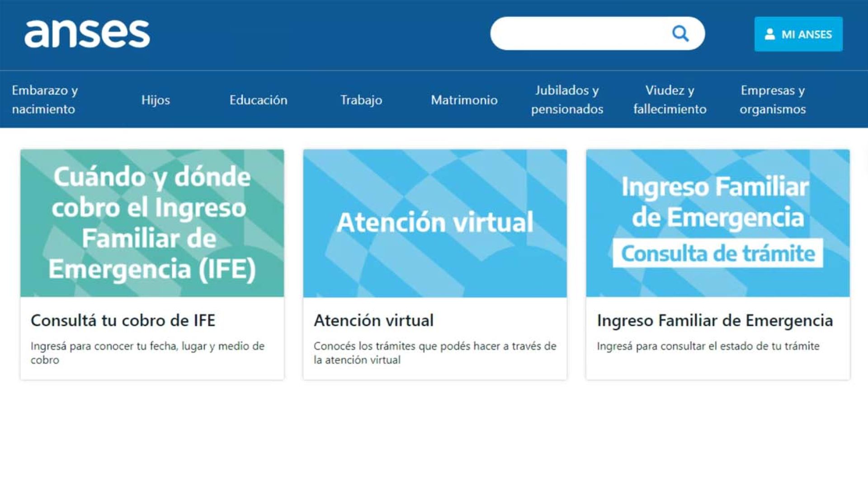Focus the site search field
The width and height of the screenshot is (868, 488).
click(597, 33)
